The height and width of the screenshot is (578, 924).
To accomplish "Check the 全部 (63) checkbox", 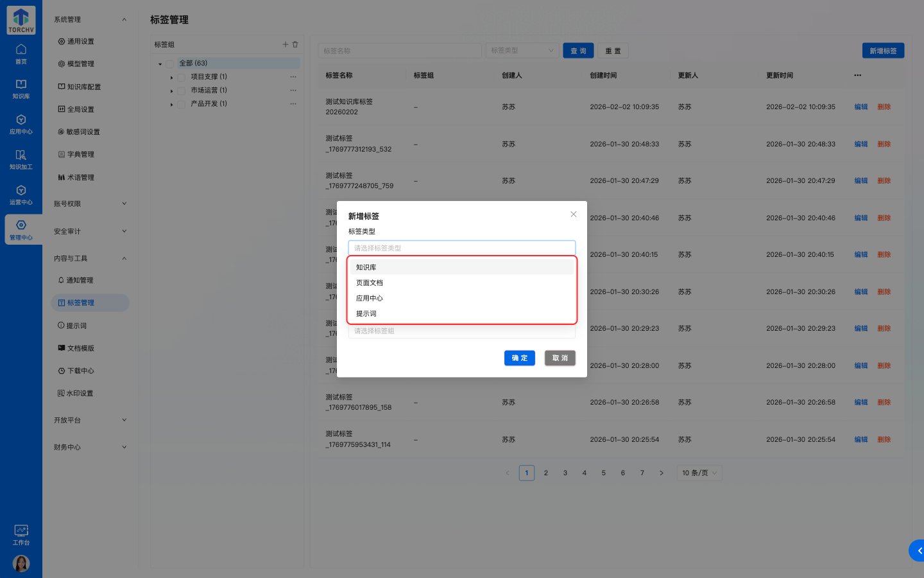I will click(170, 64).
